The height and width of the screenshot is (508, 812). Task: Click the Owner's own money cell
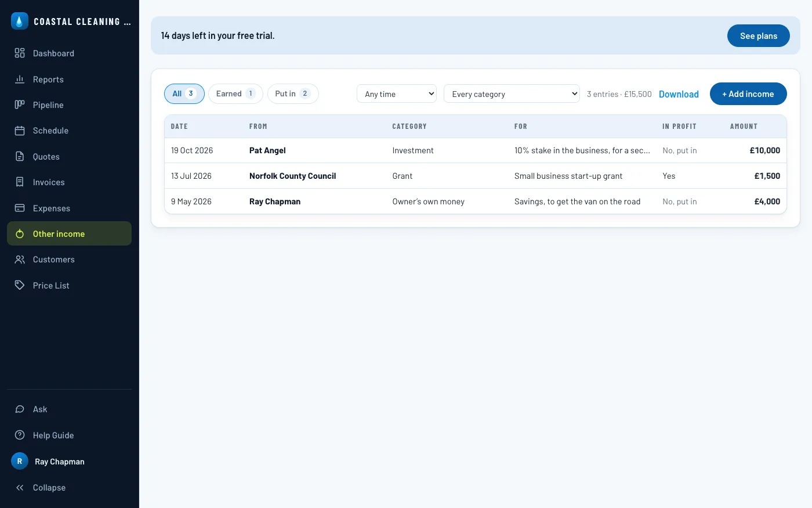(429, 201)
